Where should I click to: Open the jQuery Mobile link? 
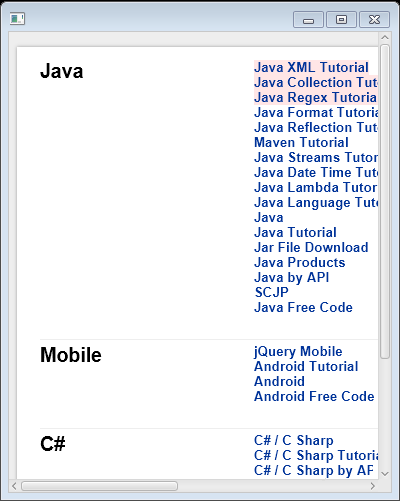(298, 352)
